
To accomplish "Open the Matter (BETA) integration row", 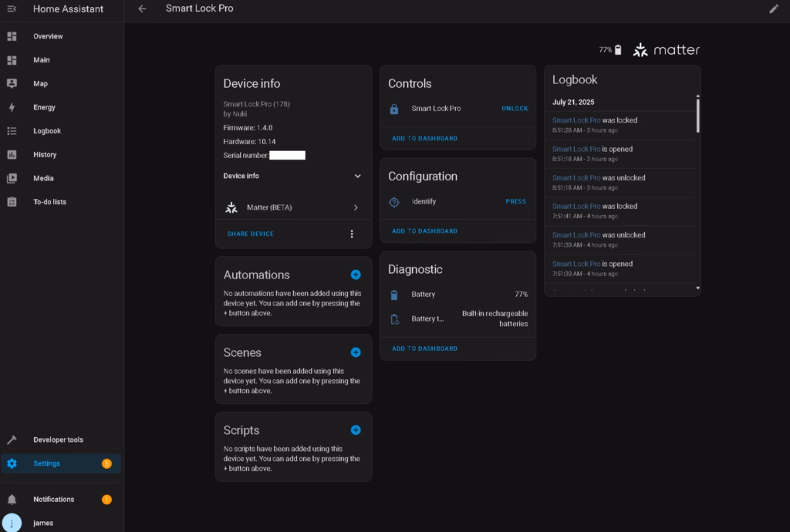I will 293,207.
